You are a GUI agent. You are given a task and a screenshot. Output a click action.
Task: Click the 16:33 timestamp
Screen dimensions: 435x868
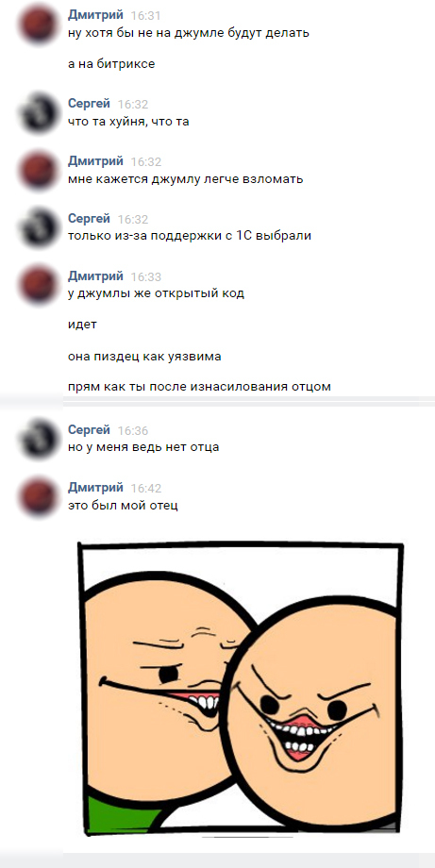click(x=145, y=276)
